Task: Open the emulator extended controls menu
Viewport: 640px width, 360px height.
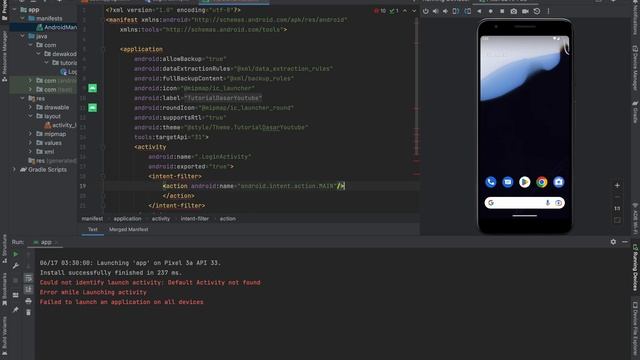Action: click(548, 11)
